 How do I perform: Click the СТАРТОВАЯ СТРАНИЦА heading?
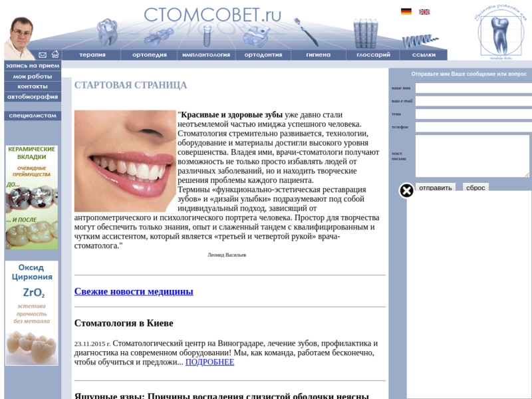(x=130, y=85)
